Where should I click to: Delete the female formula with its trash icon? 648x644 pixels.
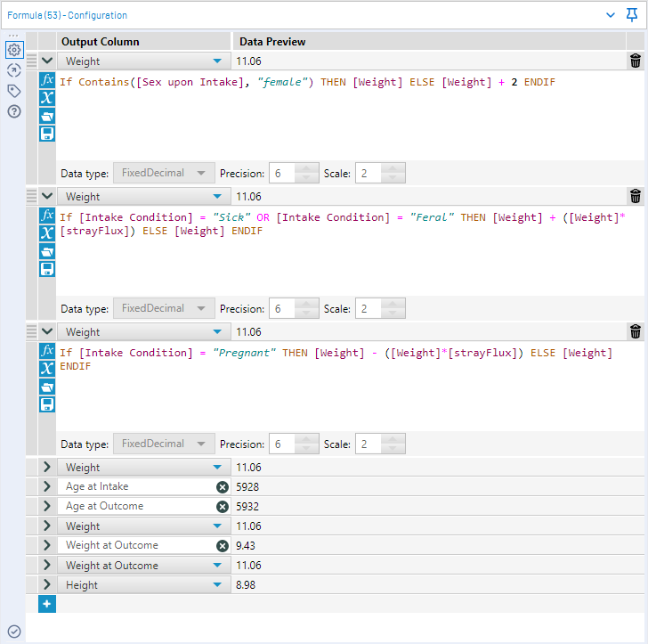pyautogui.click(x=636, y=61)
